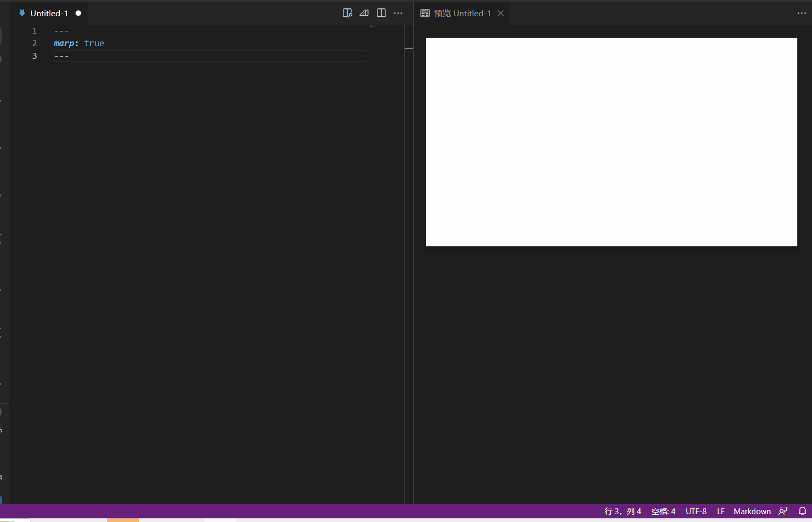Screen dimensions: 812x522
Task: Open more actions menu for the preview pane
Action: [802, 13]
